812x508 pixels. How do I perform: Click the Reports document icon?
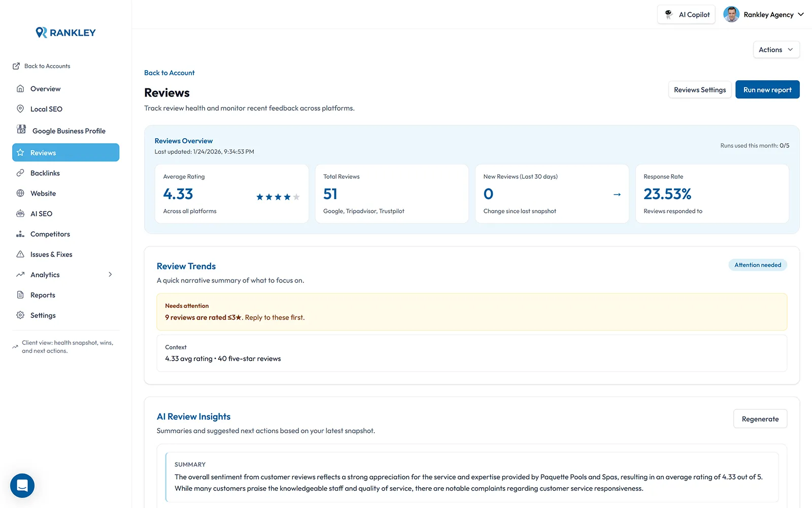click(20, 295)
